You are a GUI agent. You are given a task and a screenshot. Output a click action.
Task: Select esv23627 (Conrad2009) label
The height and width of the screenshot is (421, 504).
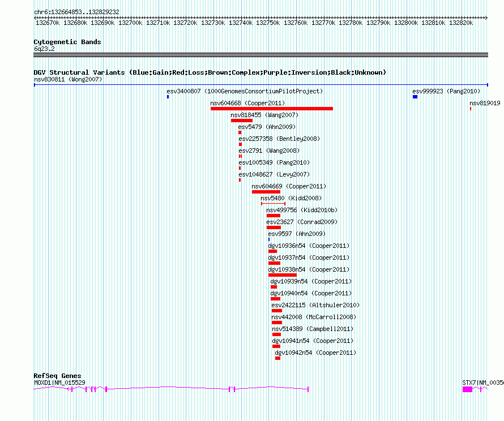(302, 222)
